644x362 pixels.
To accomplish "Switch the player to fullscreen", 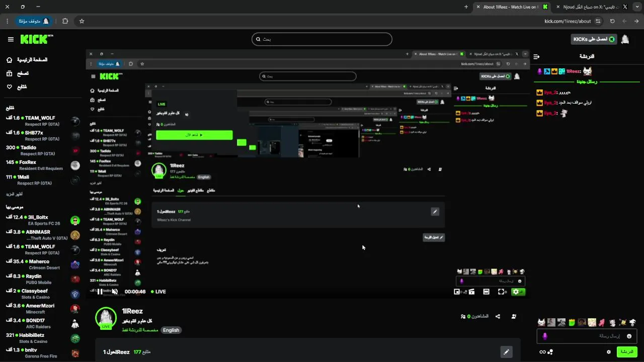I will point(502,292).
